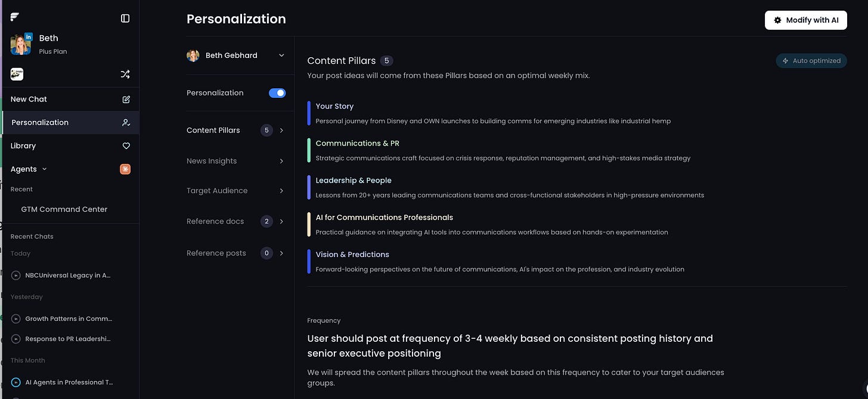Open the Reference docs section
This screenshot has height=399, width=868.
pyautogui.click(x=236, y=221)
